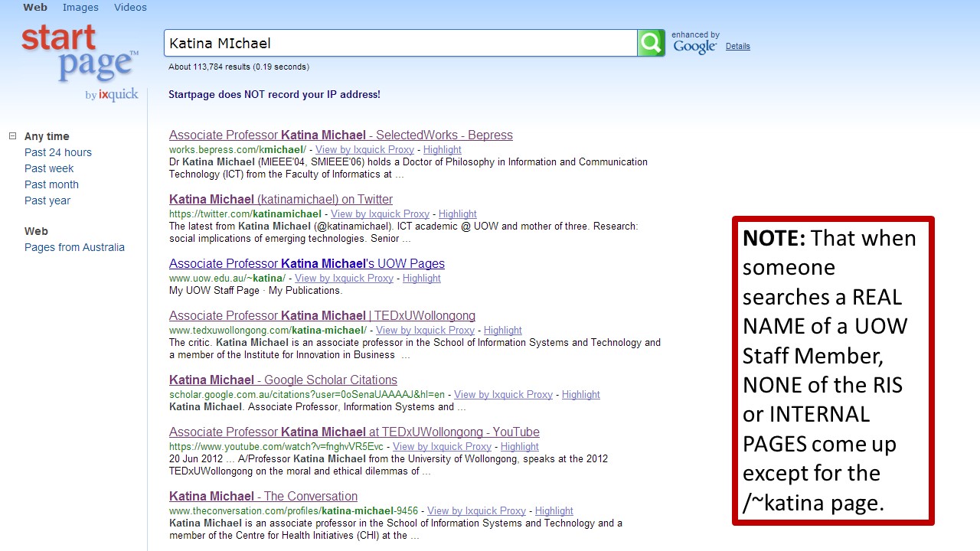
Task: Click Highlight for the YouTube result
Action: 520,447
